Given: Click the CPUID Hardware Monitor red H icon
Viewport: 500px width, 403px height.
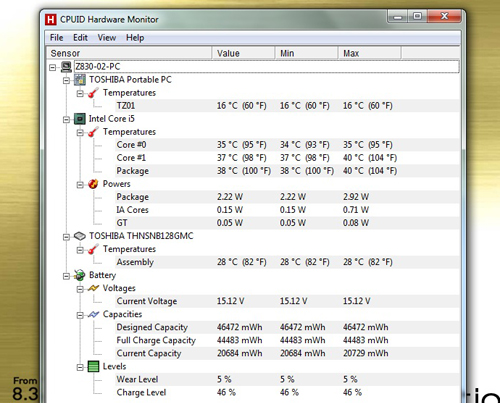Looking at the screenshot, I should 50,19.
